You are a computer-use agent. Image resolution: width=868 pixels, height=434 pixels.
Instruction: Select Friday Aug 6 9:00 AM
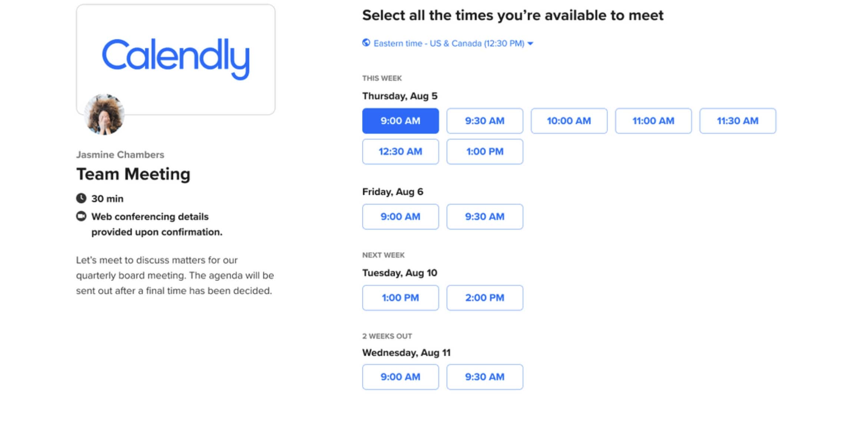pos(401,217)
